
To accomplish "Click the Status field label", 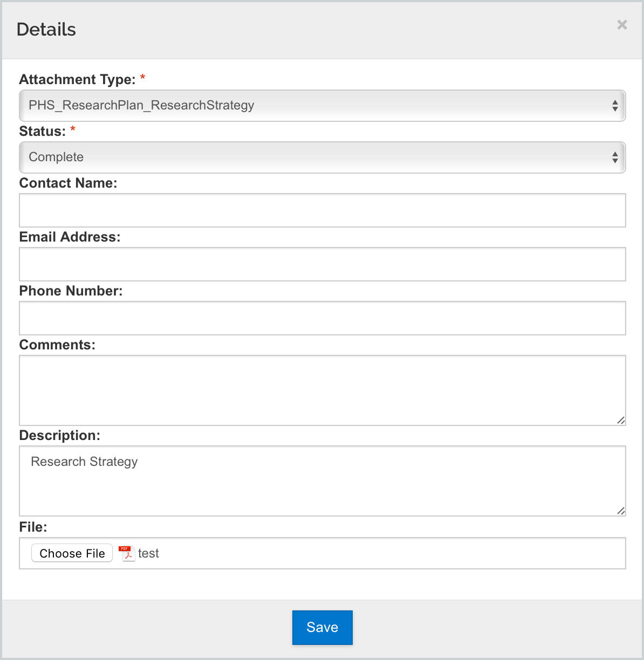I will click(x=43, y=131).
